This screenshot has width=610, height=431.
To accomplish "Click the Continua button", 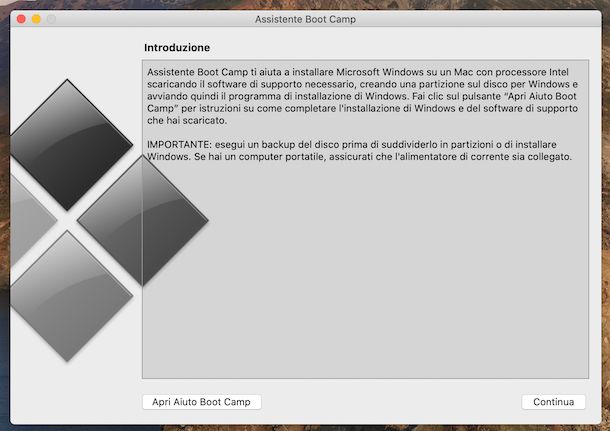I will [x=553, y=402].
